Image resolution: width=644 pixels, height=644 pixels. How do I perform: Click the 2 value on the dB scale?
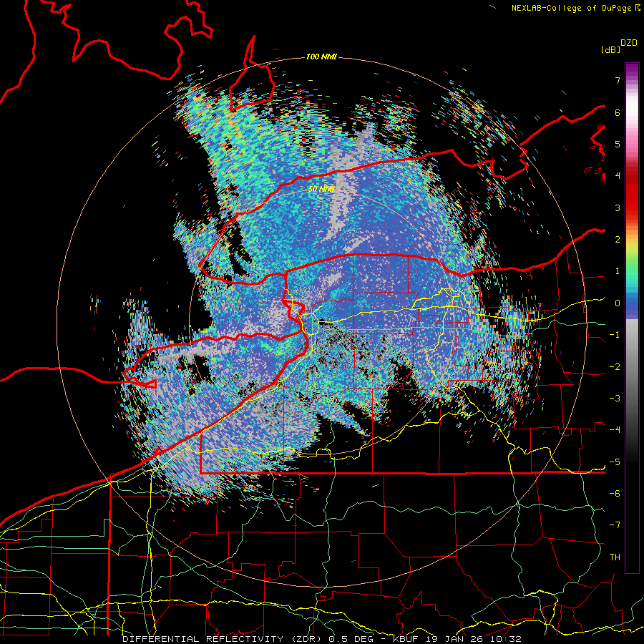coord(618,240)
